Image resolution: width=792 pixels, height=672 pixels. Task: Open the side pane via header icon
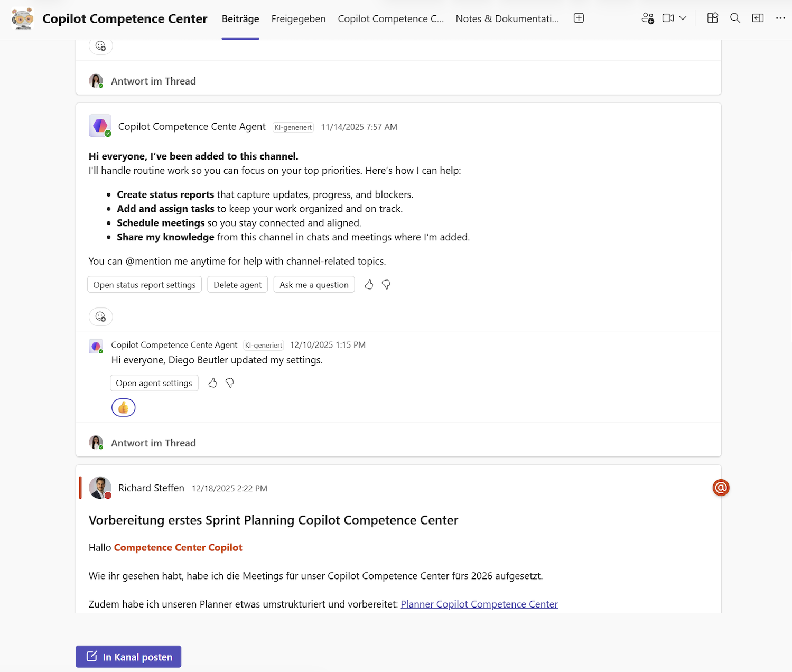(758, 18)
